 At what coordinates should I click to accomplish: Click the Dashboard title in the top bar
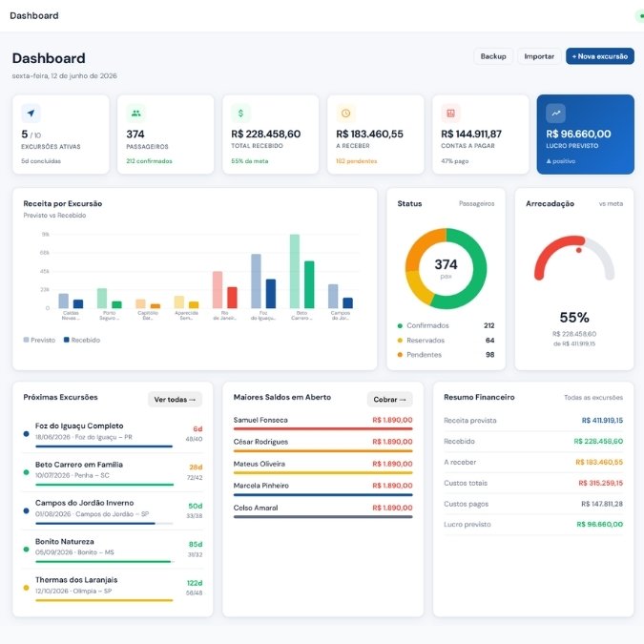click(34, 15)
